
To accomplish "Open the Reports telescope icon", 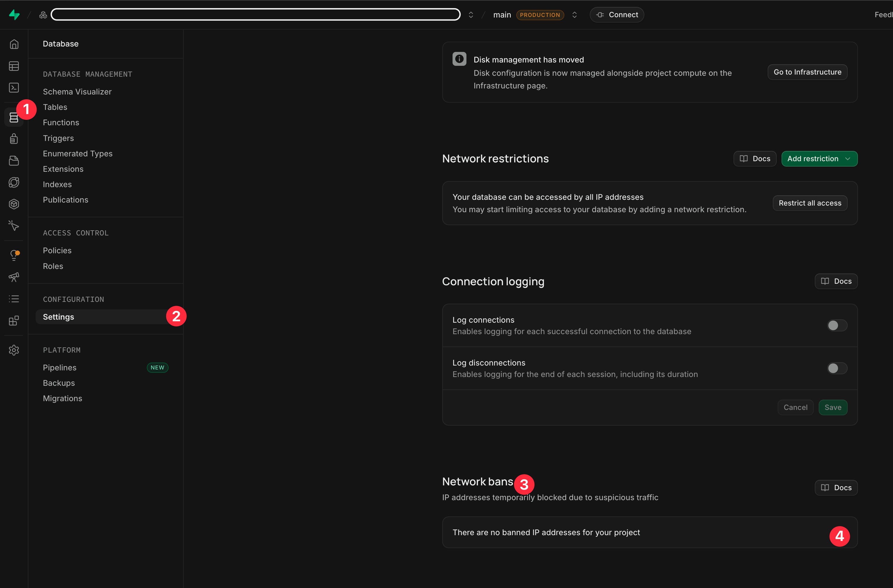I will 14,277.
